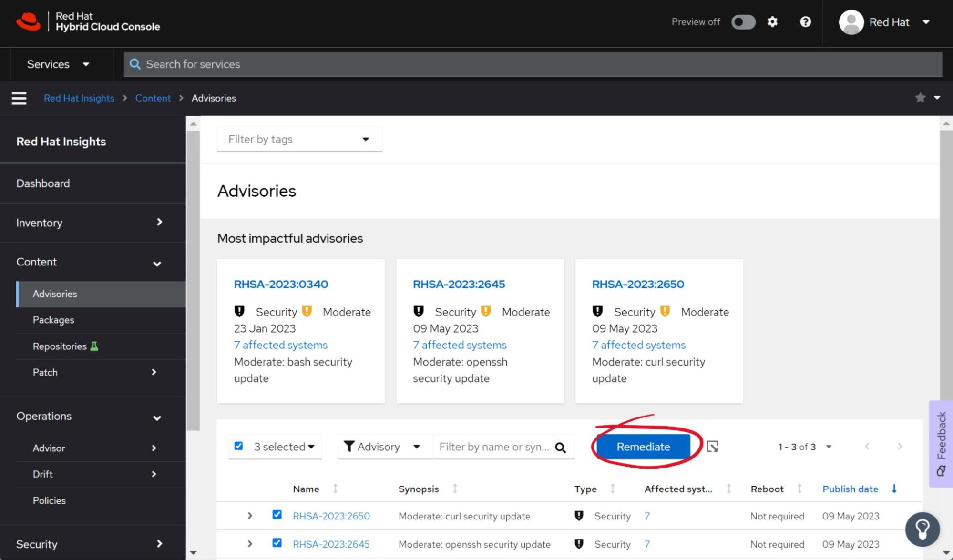Toggle the Preview off switch
Image resolution: width=953 pixels, height=560 pixels.
click(743, 22)
